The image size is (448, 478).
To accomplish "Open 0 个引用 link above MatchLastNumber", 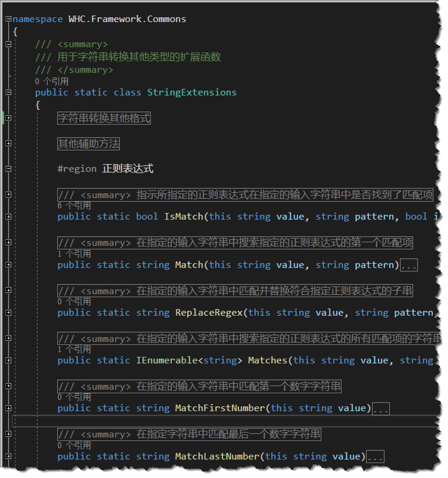I will [x=74, y=445].
